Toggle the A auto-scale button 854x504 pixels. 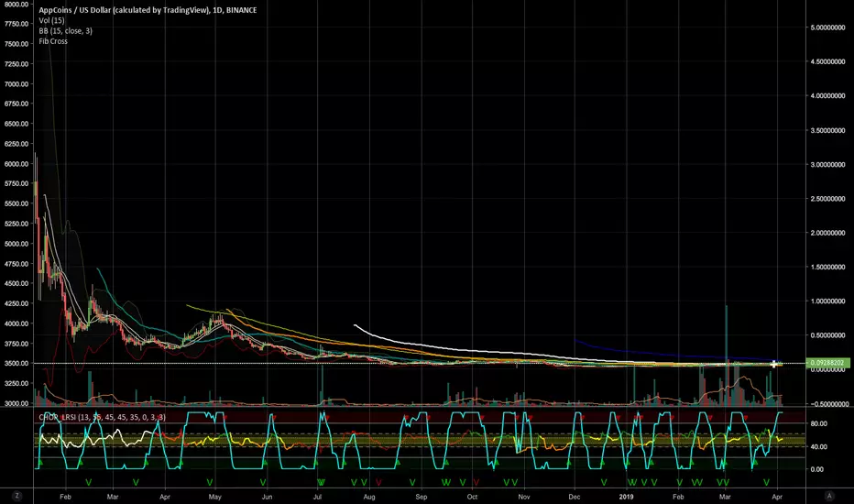point(829,496)
